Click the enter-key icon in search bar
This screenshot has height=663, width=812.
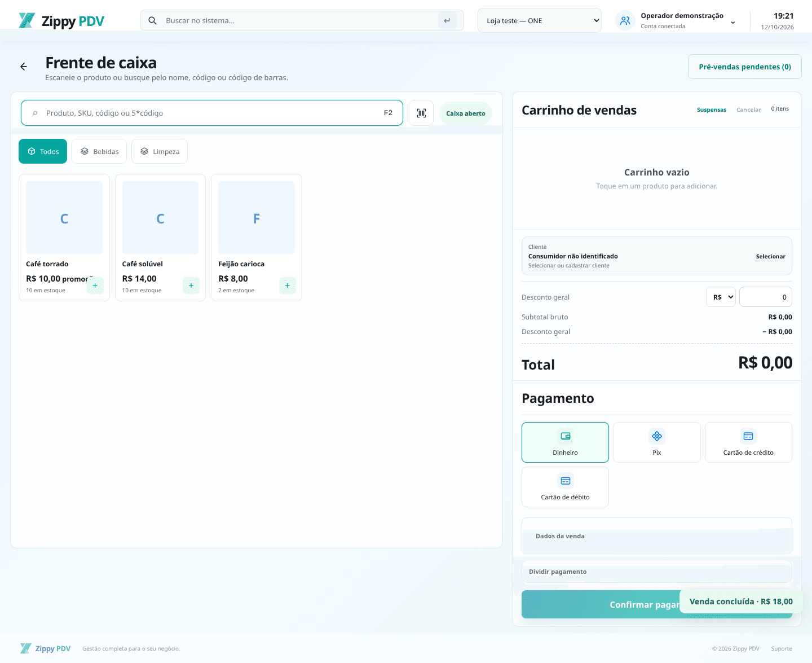[x=447, y=20]
